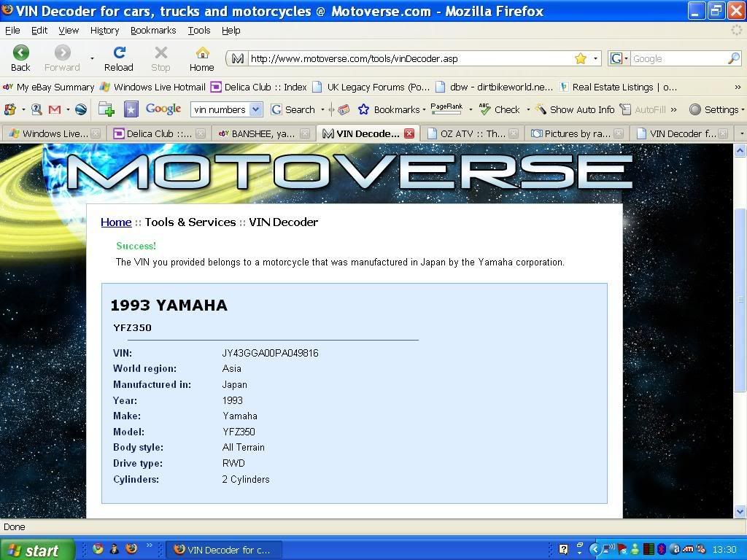Launch Chrome from the quick launch bar

(x=98, y=549)
